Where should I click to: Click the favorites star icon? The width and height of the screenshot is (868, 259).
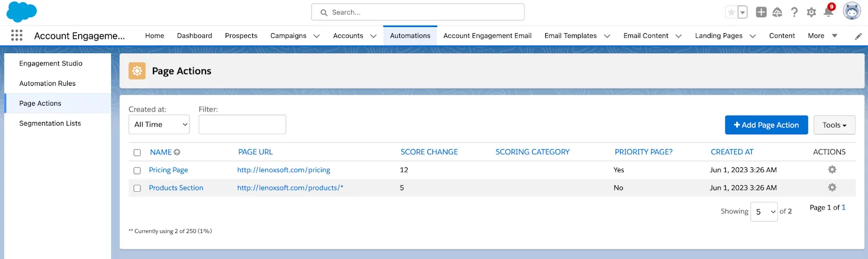(731, 12)
